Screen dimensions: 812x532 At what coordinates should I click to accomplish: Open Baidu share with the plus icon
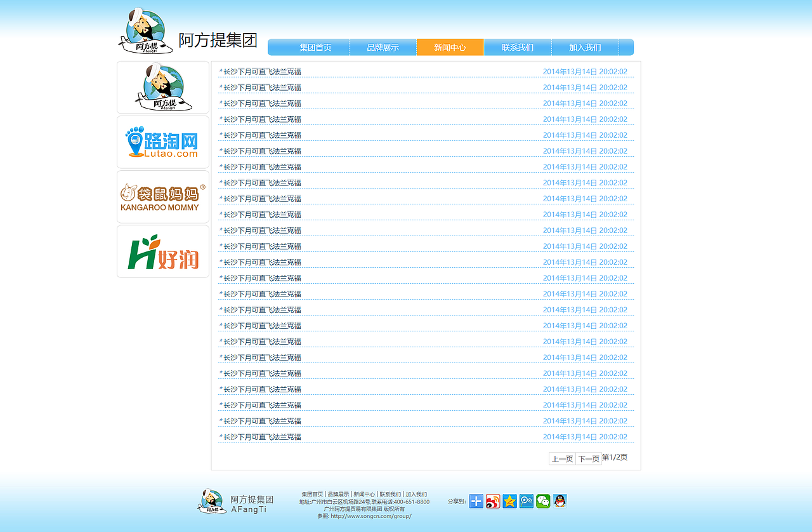[476, 501]
